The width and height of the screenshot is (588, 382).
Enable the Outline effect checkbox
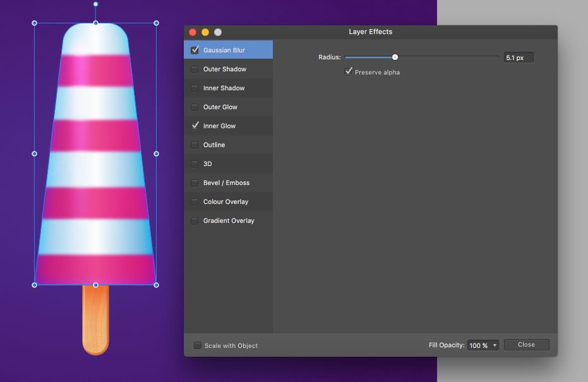[195, 145]
